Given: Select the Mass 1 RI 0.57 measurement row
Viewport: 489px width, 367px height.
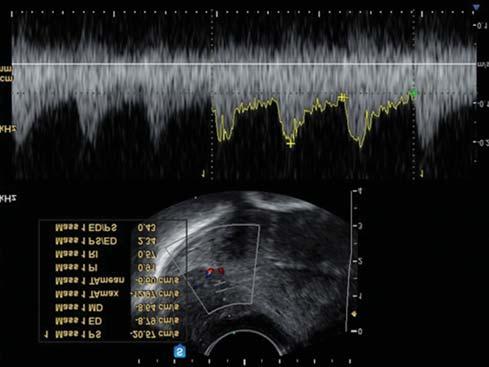Looking at the screenshot, I should 106,254.
